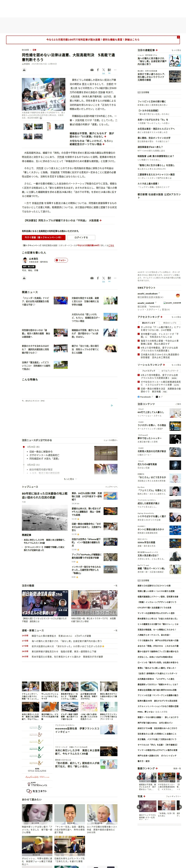Image resolution: width=186 pixels, height=868 pixels.
Task: Click mail icon below author section
Action: [x=92, y=278]
